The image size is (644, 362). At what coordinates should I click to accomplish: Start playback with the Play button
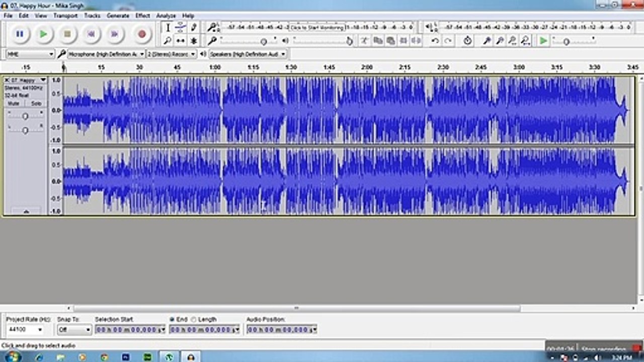44,34
